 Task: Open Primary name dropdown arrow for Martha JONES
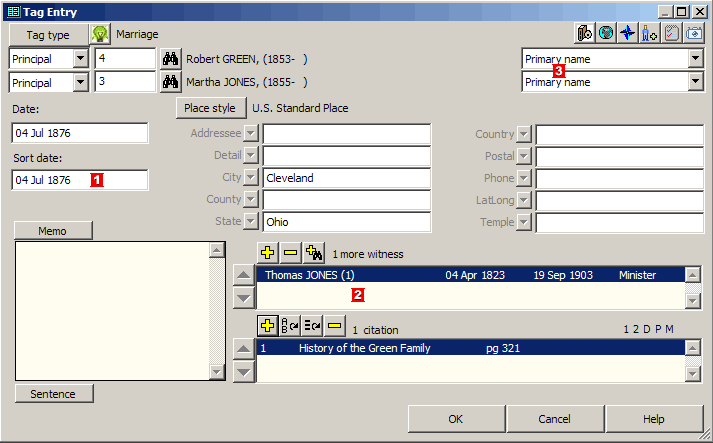coord(695,81)
